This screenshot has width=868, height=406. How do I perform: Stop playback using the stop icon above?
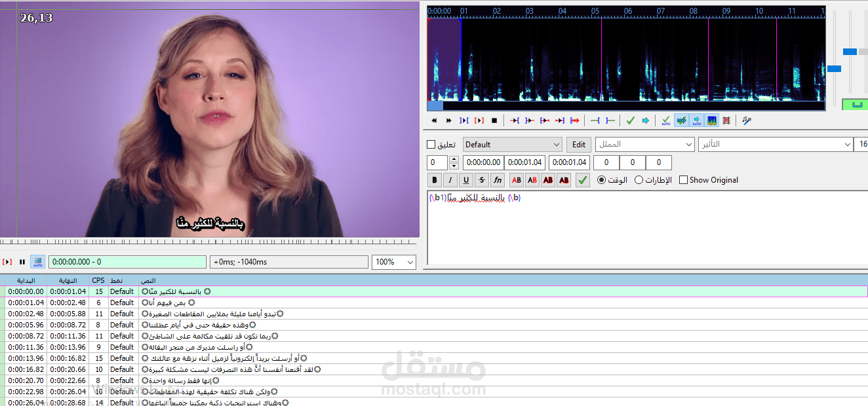pos(494,120)
